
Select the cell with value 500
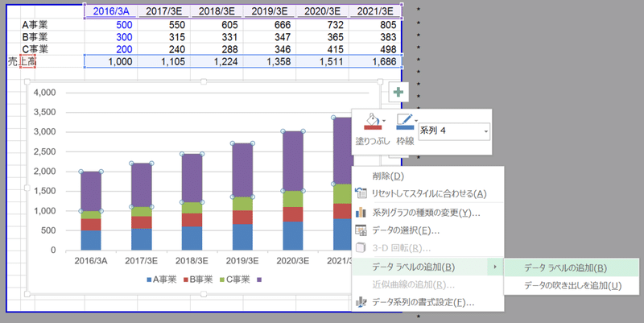[x=111, y=25]
